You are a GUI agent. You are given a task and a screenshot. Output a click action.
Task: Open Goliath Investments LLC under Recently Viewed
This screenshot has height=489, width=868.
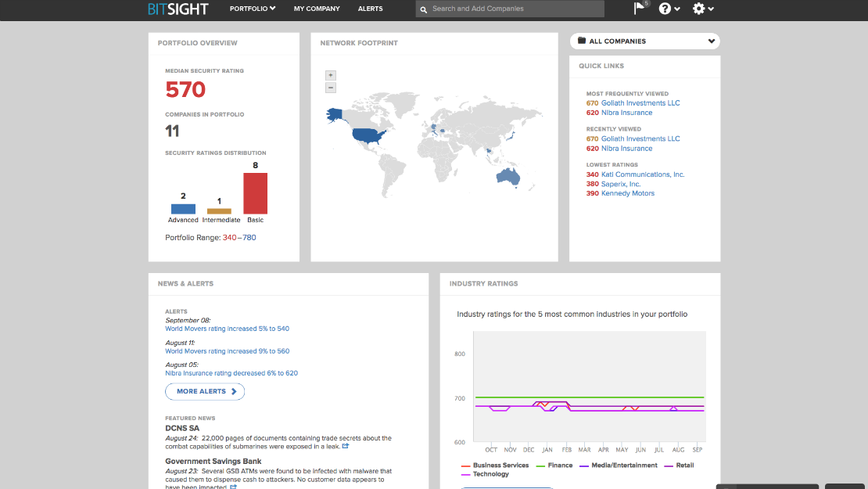pyautogui.click(x=640, y=139)
